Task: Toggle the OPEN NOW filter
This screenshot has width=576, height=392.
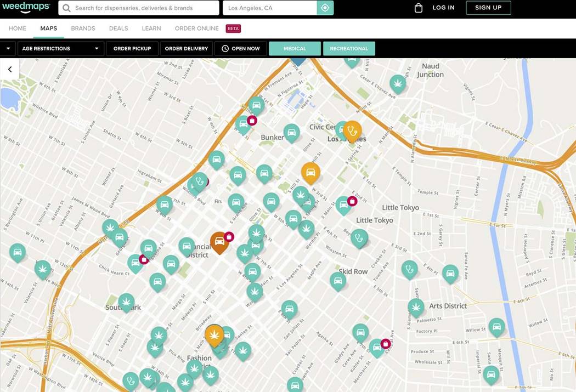Action: pyautogui.click(x=240, y=48)
